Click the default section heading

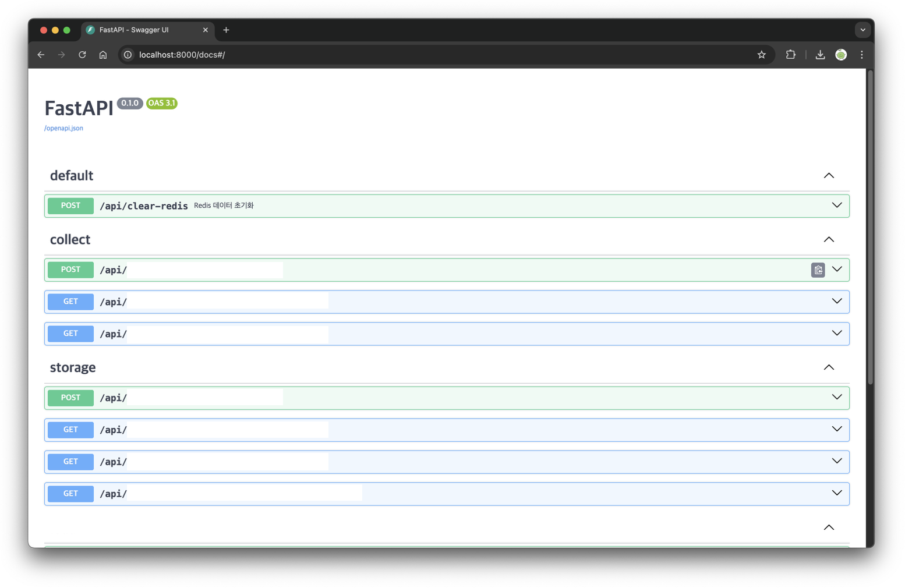coord(72,176)
